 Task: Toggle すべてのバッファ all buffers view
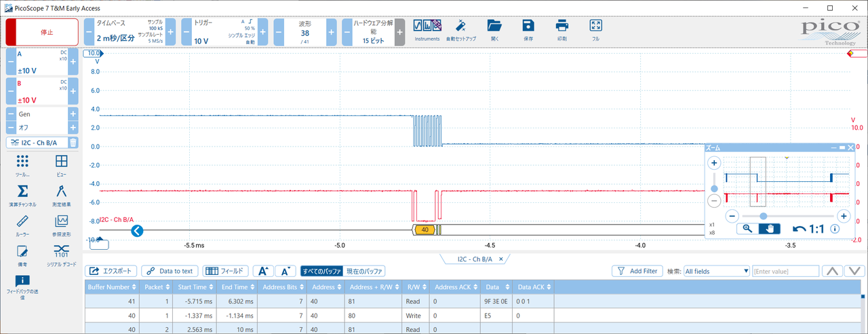pyautogui.click(x=322, y=271)
